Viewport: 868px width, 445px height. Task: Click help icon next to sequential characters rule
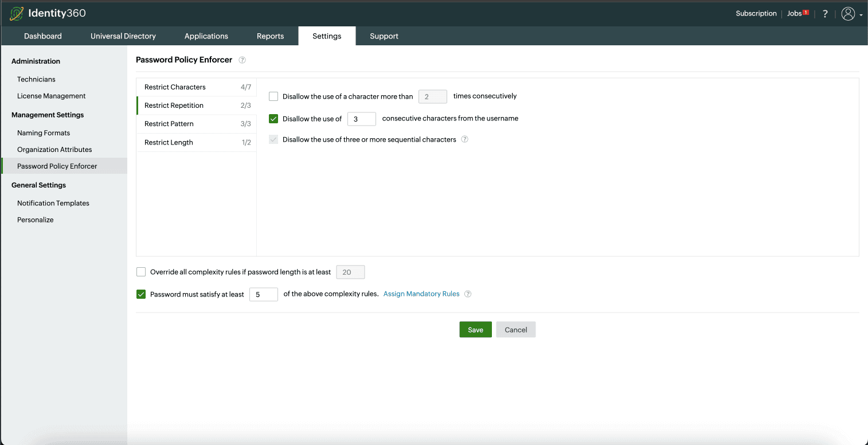(x=465, y=139)
